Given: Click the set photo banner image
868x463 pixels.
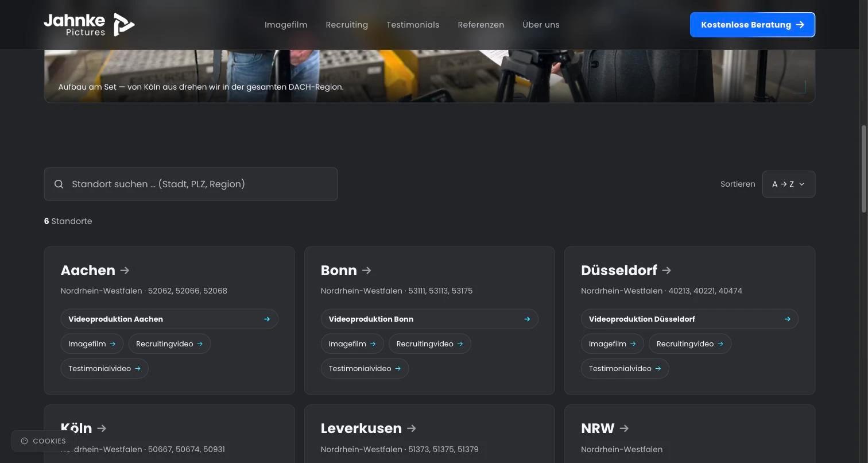Looking at the screenshot, I should coord(429,76).
